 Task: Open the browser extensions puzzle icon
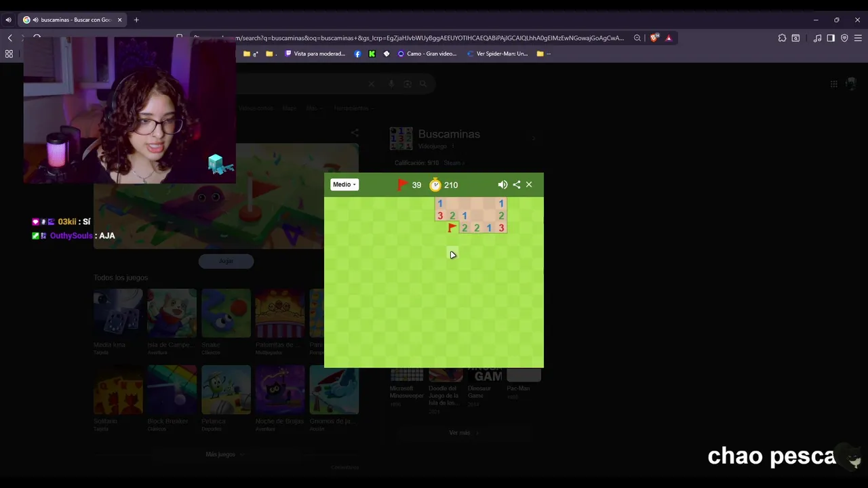coord(782,38)
